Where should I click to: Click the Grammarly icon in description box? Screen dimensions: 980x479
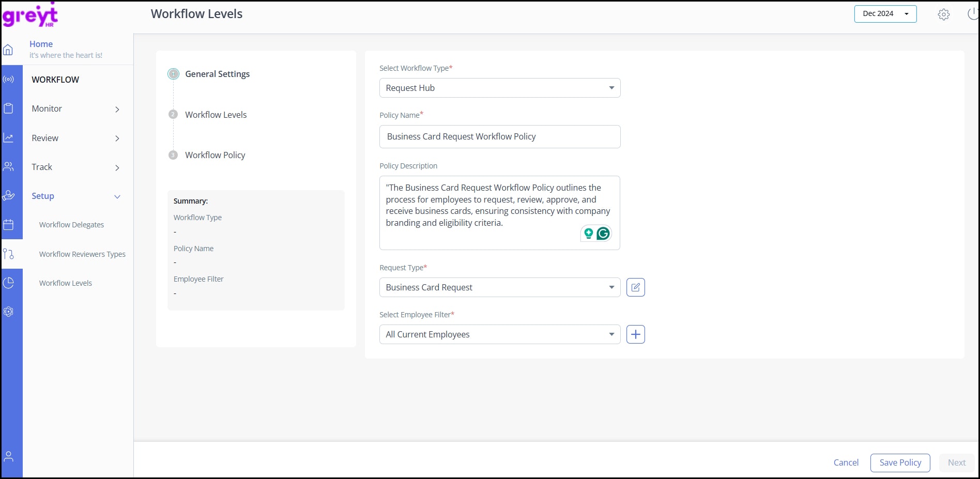pyautogui.click(x=603, y=234)
